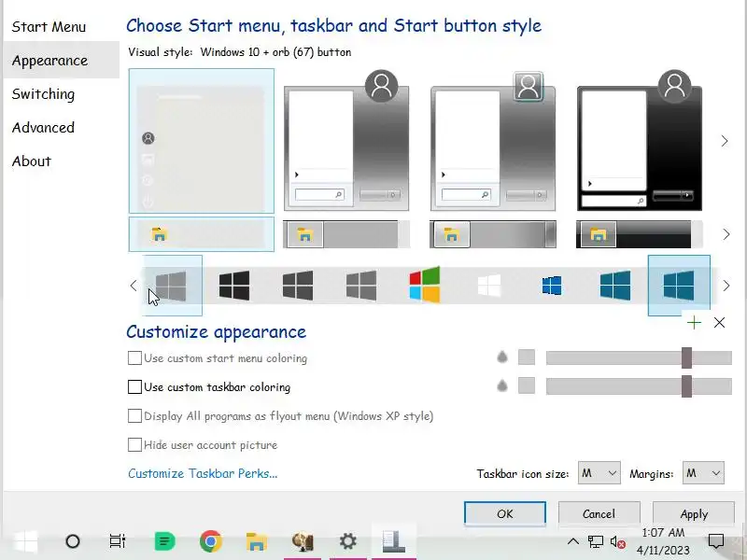Select the white Windows logo start button
Image resolution: width=747 pixels, height=560 pixels.
[x=488, y=286]
